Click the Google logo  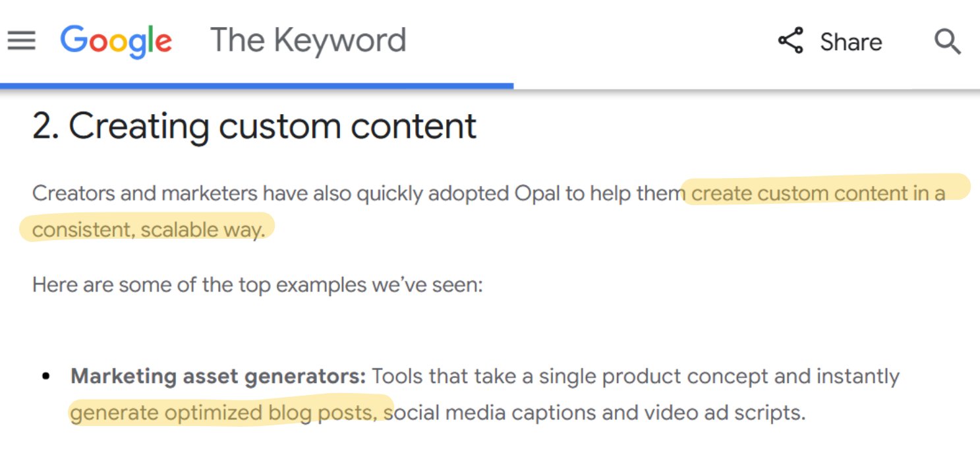[116, 40]
